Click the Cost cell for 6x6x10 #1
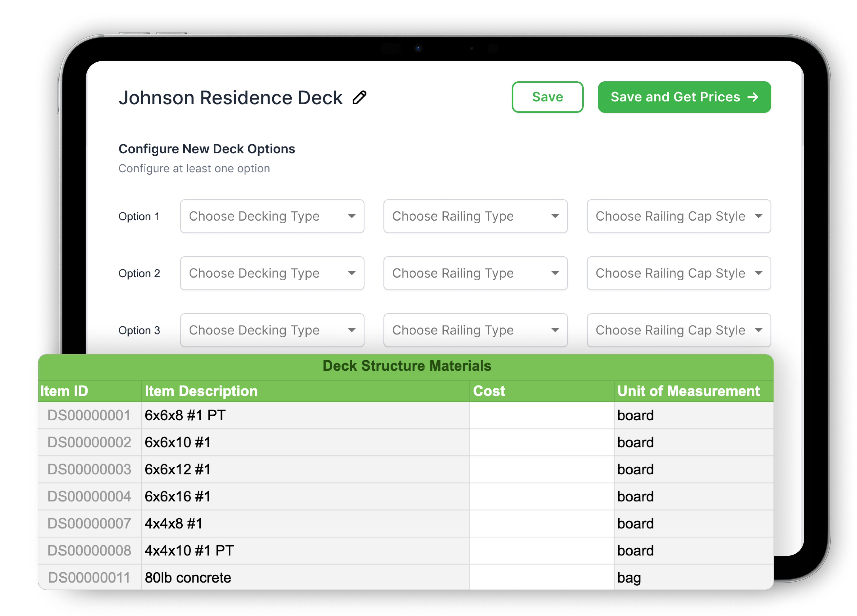 [x=542, y=443]
